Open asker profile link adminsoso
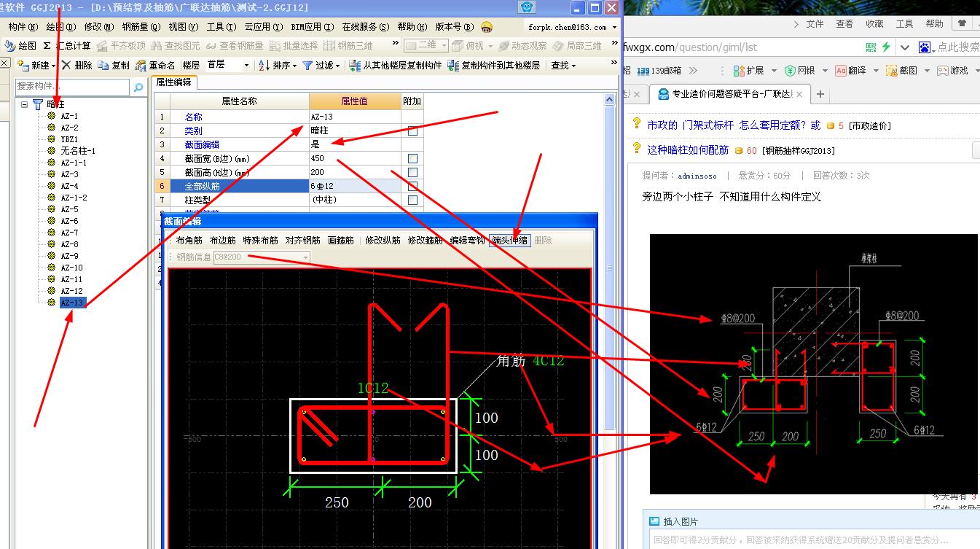 coord(697,176)
